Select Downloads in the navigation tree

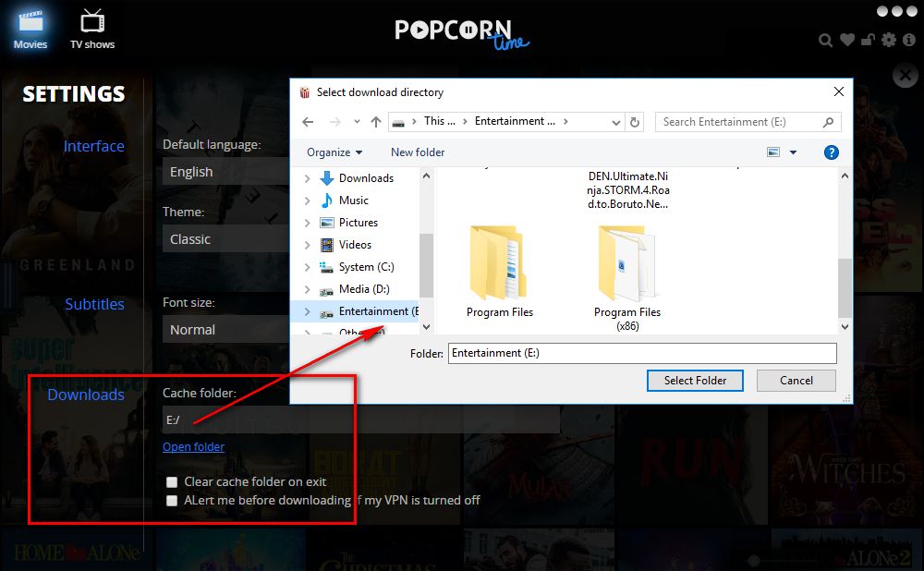(366, 178)
